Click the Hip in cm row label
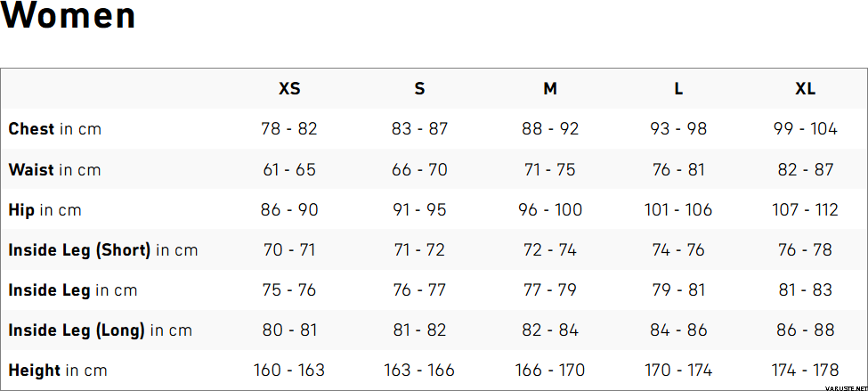Viewport: 868px width, 391px height. [45, 210]
